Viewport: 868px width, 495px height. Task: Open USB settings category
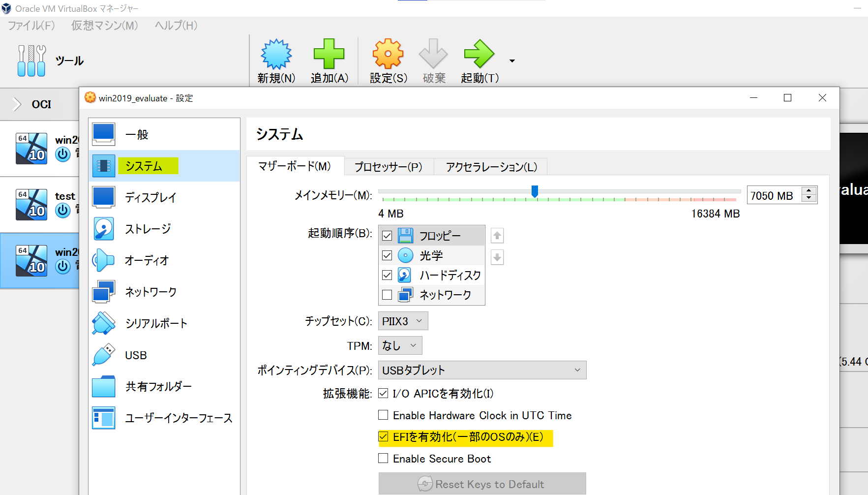point(164,355)
